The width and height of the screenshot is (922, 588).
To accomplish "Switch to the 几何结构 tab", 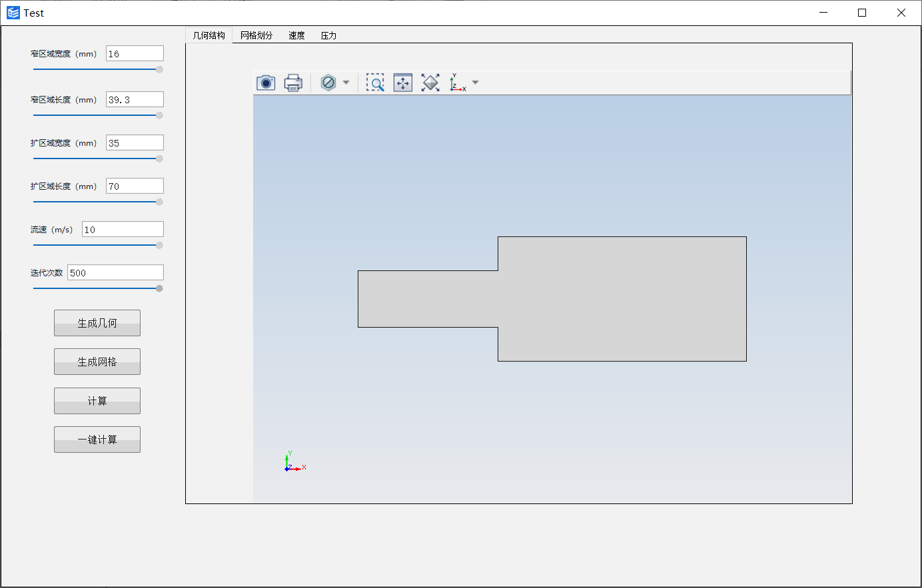I will click(x=209, y=35).
